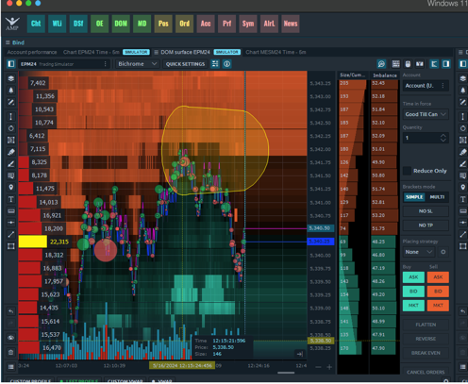Open the Sym symbols panel button

(248, 24)
